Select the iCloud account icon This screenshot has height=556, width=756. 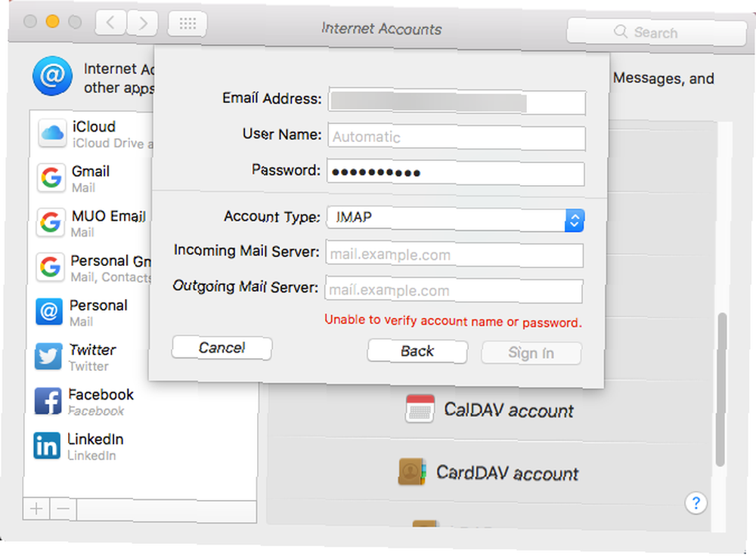(x=52, y=133)
